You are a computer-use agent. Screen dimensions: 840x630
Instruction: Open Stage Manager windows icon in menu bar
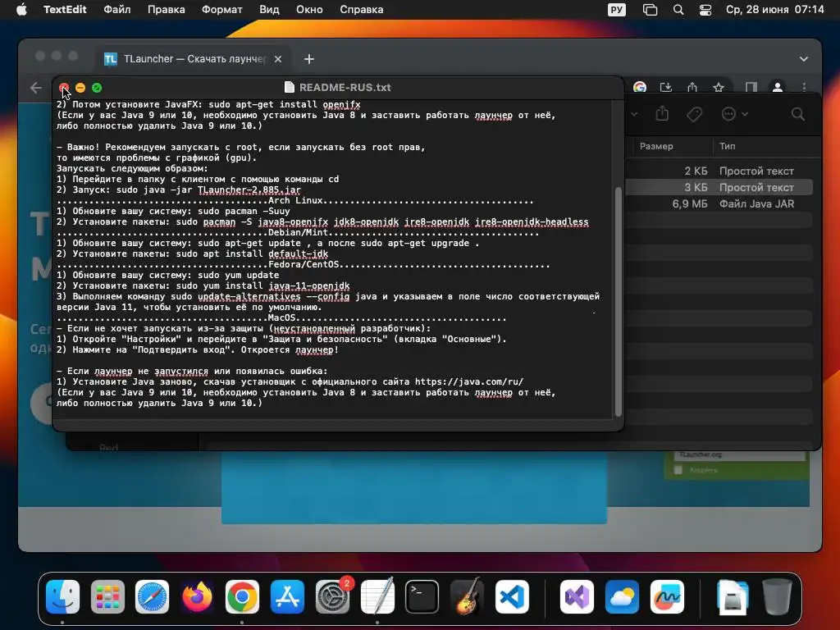coord(650,10)
